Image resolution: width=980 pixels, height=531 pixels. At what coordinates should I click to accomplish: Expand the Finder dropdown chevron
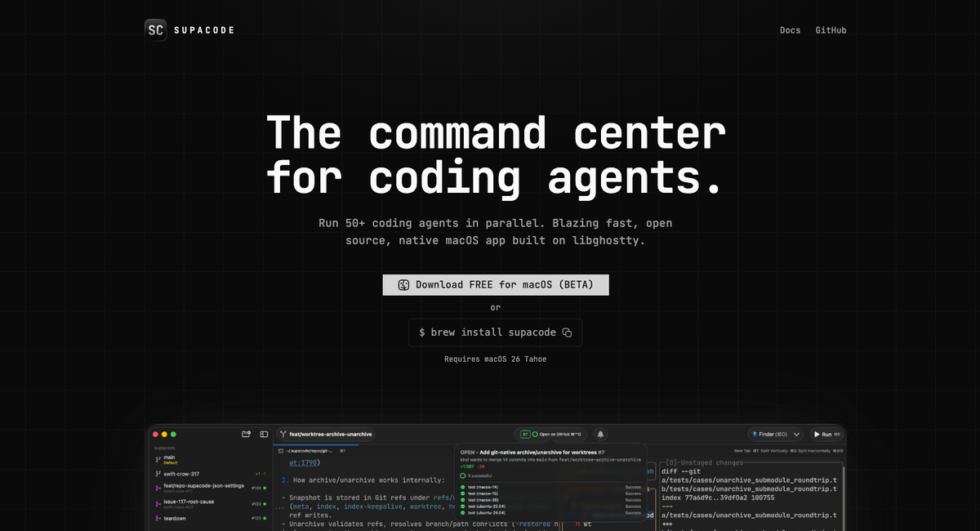pyautogui.click(x=797, y=435)
